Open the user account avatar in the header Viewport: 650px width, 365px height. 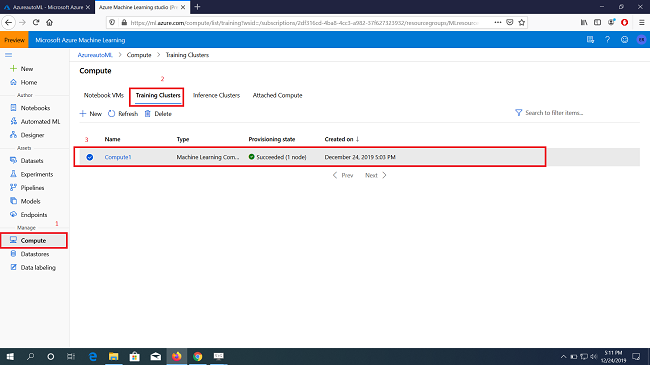(x=641, y=40)
